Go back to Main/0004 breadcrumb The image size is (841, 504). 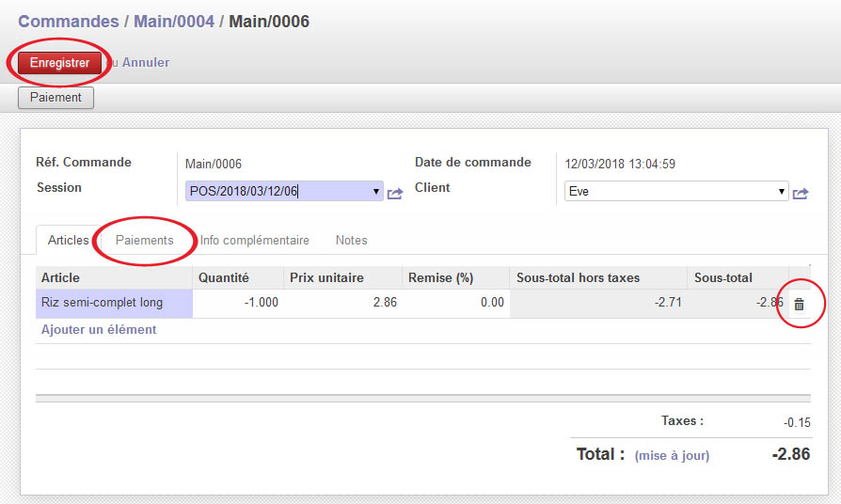click(174, 21)
